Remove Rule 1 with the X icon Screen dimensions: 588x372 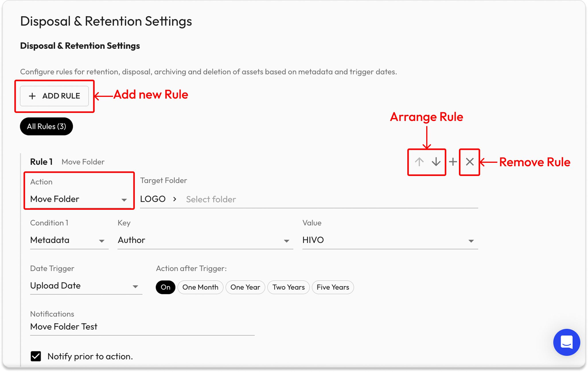(x=470, y=162)
